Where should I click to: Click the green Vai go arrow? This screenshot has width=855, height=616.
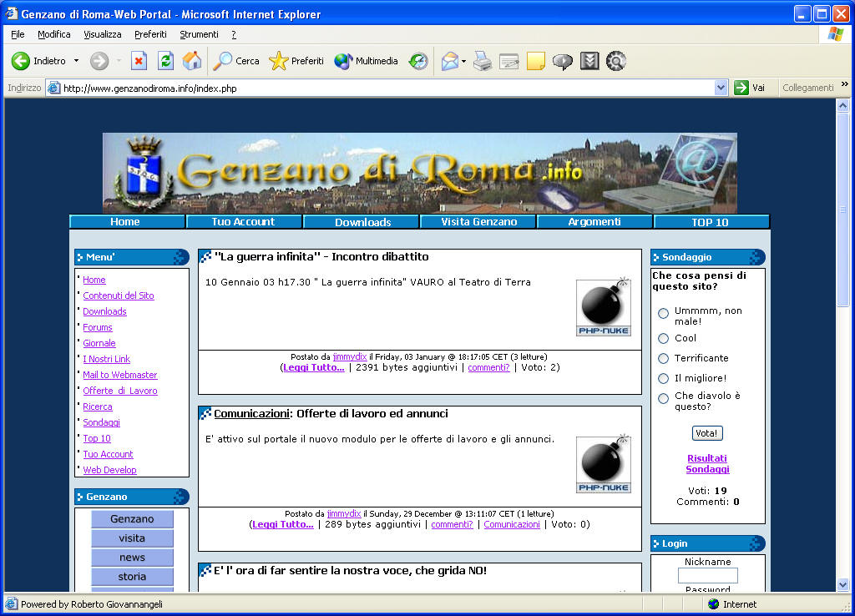[x=741, y=88]
